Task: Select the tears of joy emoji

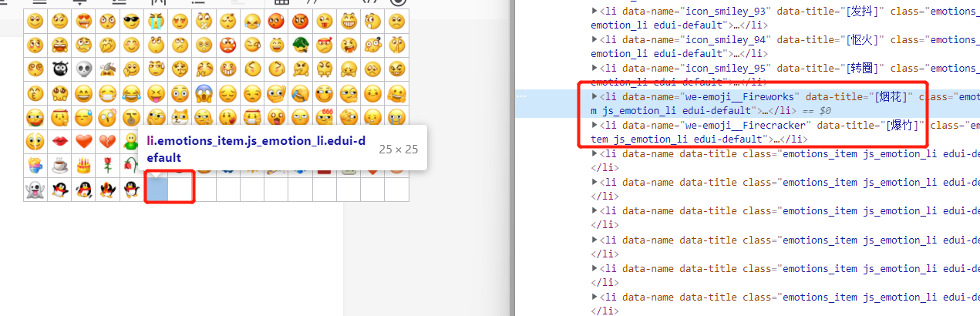Action: tap(132, 93)
